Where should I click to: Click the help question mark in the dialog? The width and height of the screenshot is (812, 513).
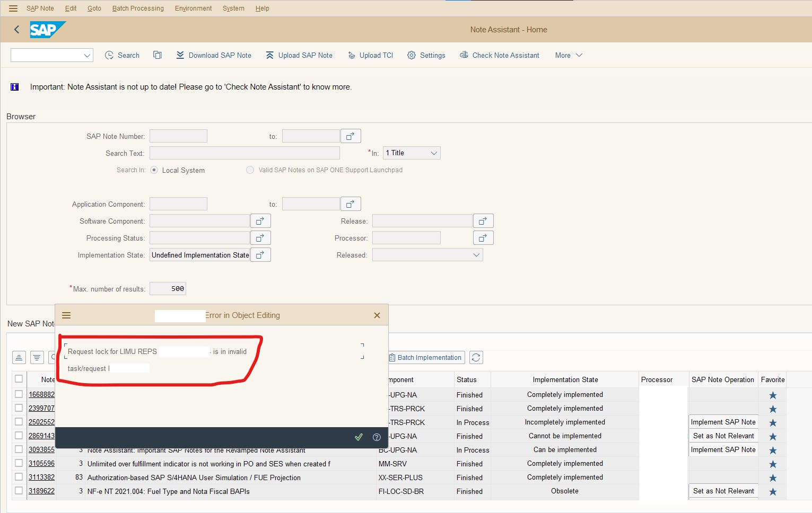point(377,437)
